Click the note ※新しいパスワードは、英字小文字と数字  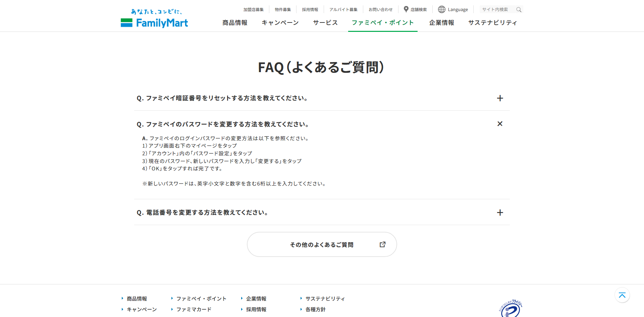pyautogui.click(x=234, y=183)
